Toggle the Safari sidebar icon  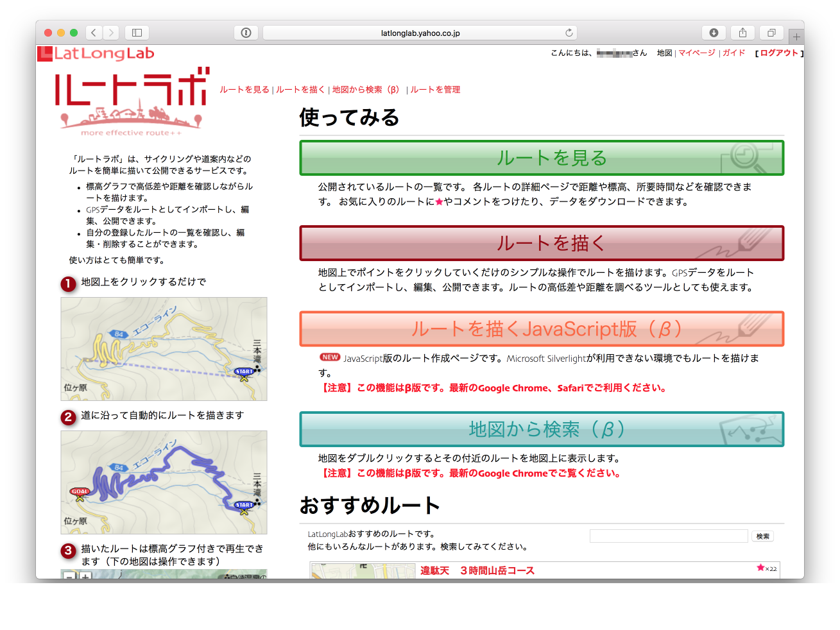137,33
